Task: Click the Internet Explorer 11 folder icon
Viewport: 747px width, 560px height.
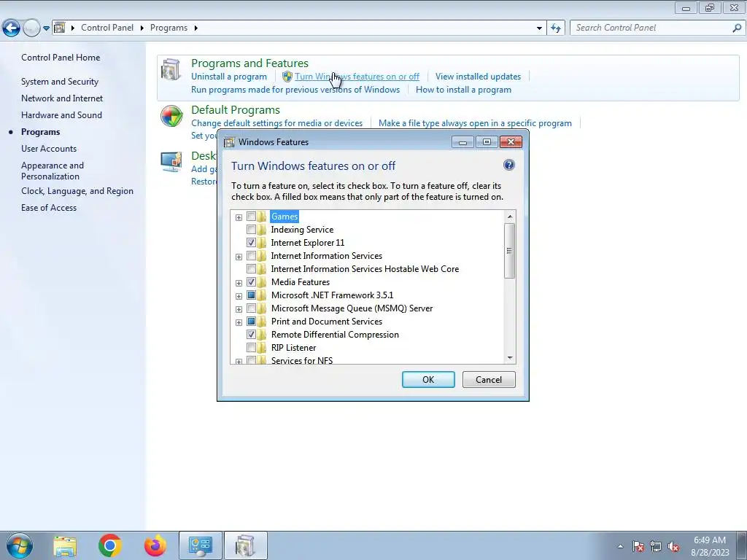Action: pos(262,242)
